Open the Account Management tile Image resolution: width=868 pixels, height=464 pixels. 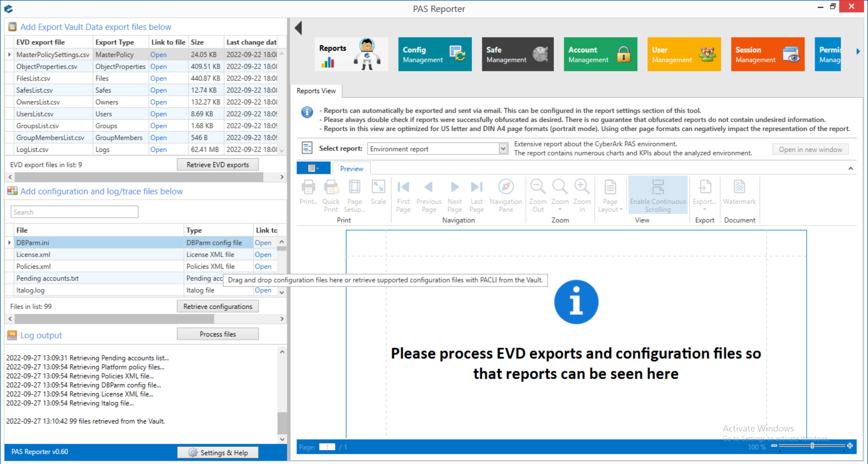pyautogui.click(x=600, y=54)
